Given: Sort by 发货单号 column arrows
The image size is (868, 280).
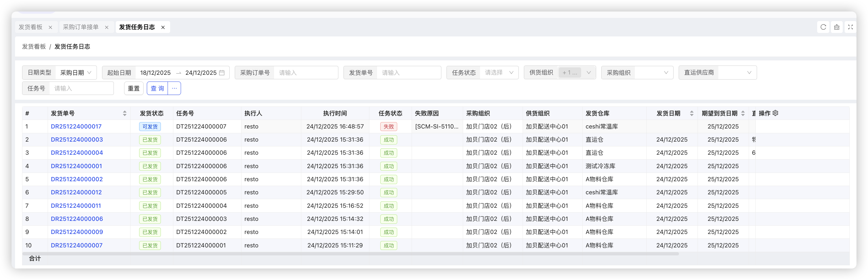Looking at the screenshot, I should click(x=125, y=113).
